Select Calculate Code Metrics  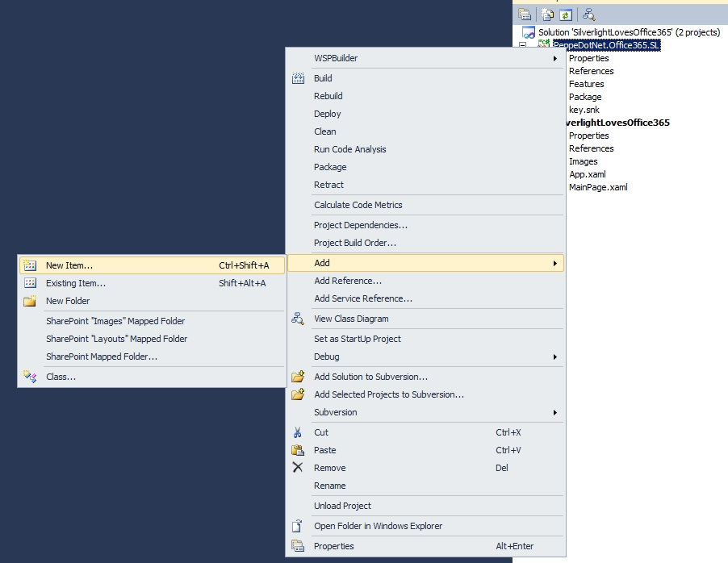(x=426, y=205)
